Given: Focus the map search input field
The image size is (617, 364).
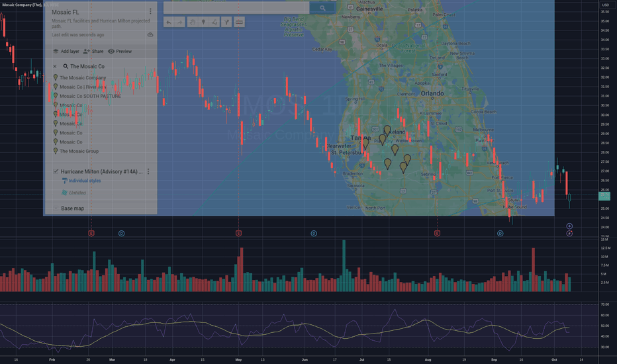Looking at the screenshot, I should click(x=236, y=8).
